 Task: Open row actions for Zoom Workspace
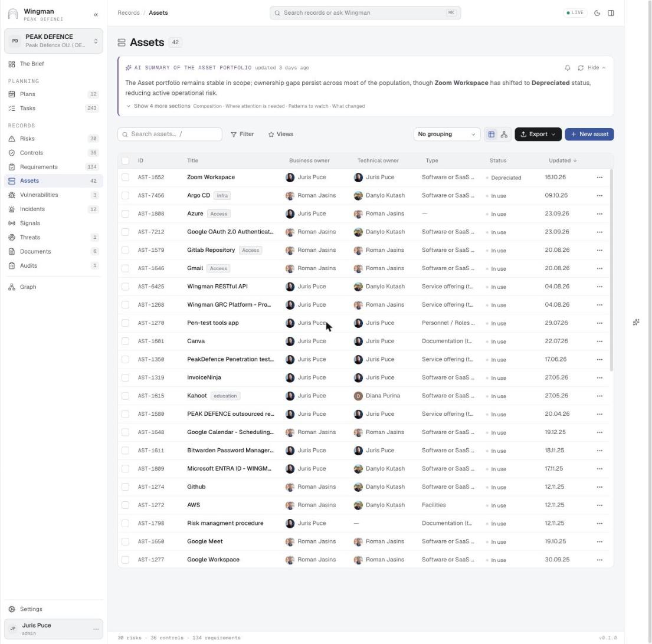point(599,178)
